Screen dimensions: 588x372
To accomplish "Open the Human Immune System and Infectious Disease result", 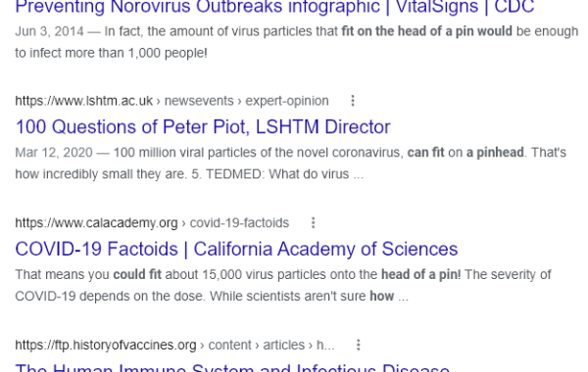I will [232, 367].
